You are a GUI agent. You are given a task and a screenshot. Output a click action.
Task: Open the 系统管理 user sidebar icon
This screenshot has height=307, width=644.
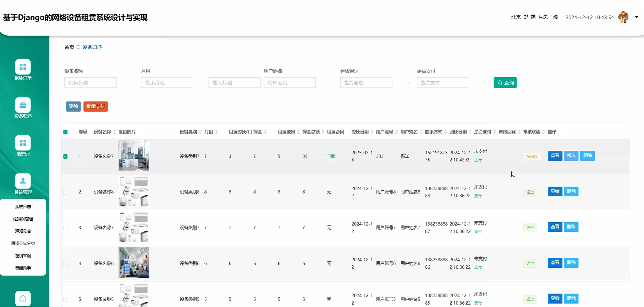pos(23,181)
